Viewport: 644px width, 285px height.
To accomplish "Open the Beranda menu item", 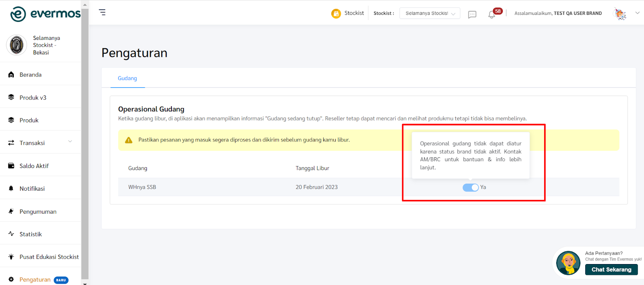I will point(31,75).
